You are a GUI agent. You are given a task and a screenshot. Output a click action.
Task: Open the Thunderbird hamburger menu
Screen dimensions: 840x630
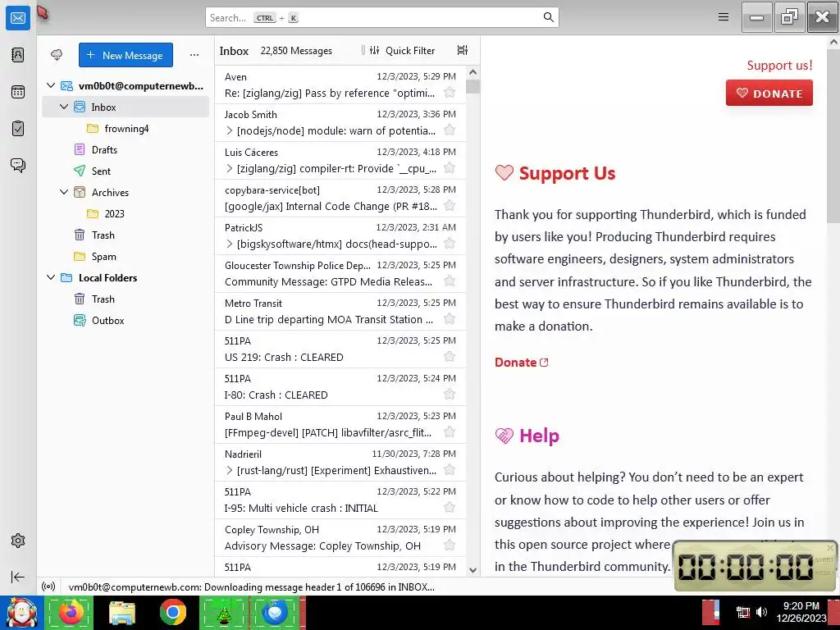pos(724,17)
